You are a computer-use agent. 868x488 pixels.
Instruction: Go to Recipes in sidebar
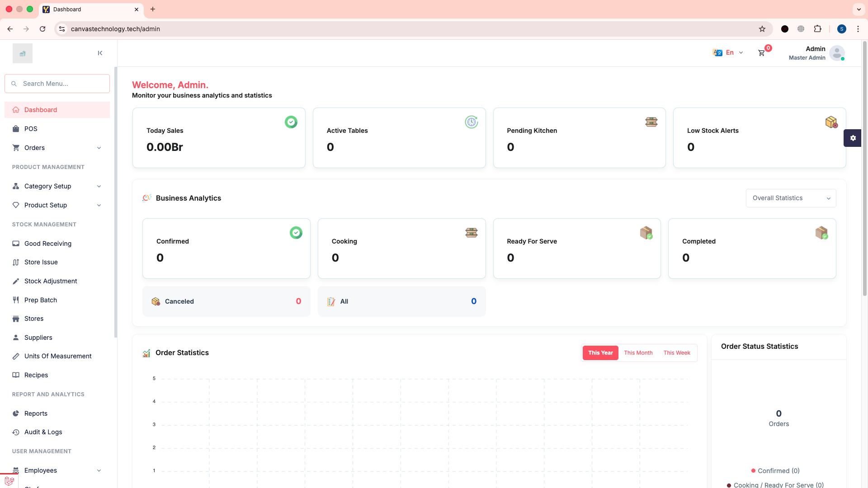tap(36, 375)
